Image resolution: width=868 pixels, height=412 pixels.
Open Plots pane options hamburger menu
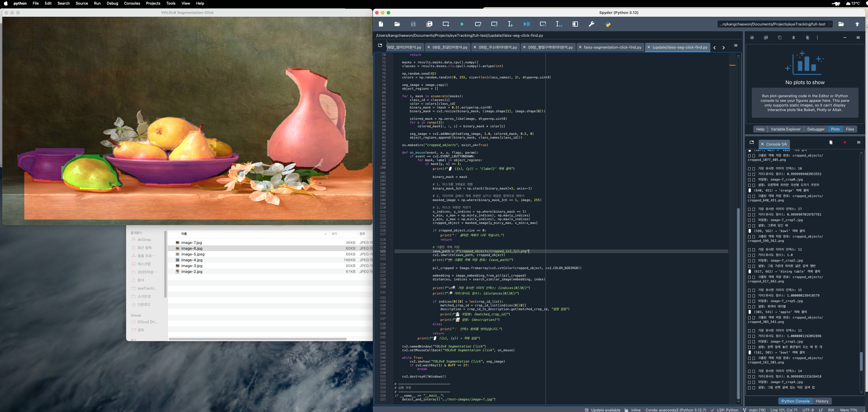[858, 38]
